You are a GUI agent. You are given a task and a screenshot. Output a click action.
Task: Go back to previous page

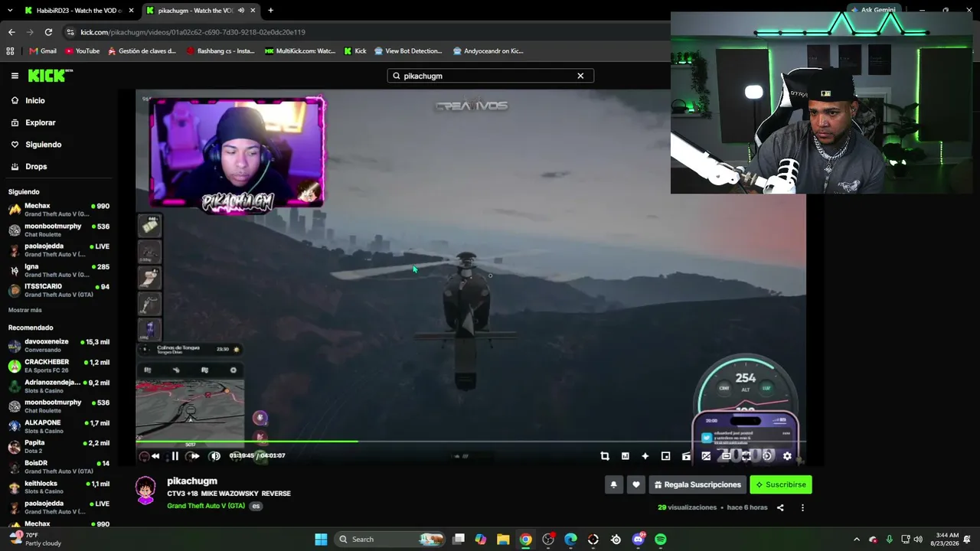[x=11, y=32]
